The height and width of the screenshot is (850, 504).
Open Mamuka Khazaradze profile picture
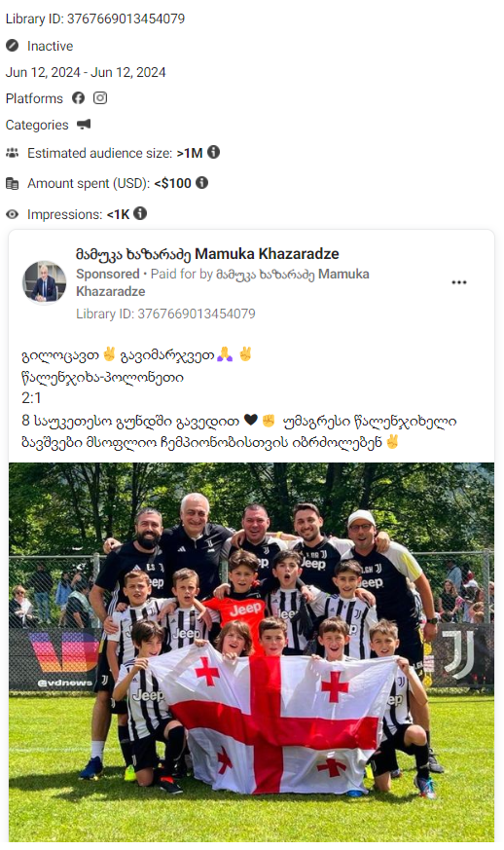(44, 282)
